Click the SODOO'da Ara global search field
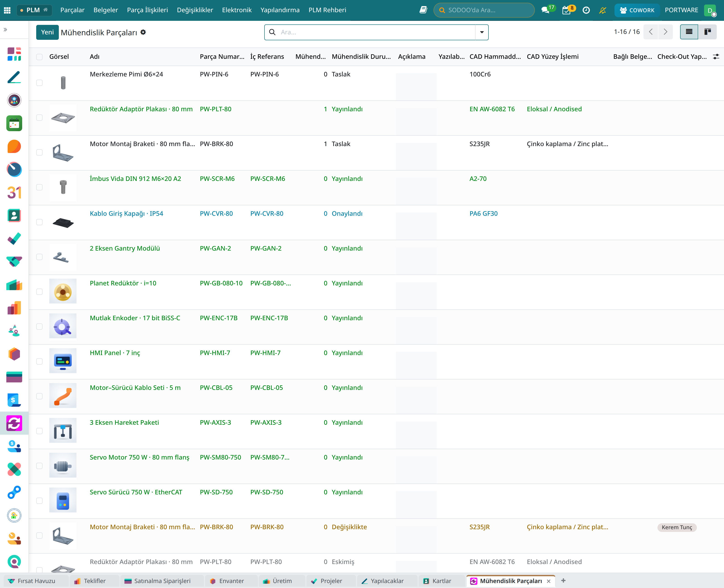This screenshot has height=588, width=724. (484, 10)
